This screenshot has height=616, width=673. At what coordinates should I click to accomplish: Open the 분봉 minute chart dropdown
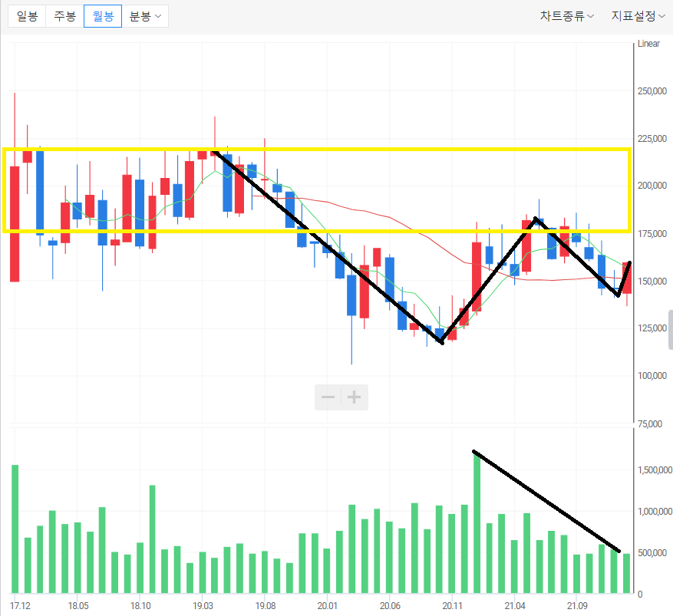point(145,16)
